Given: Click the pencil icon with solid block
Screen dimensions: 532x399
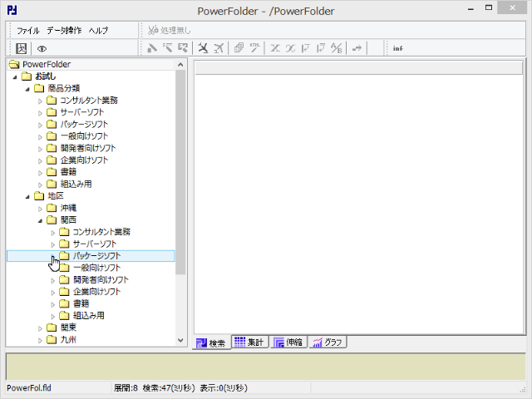Looking at the screenshot, I should click(152, 48).
